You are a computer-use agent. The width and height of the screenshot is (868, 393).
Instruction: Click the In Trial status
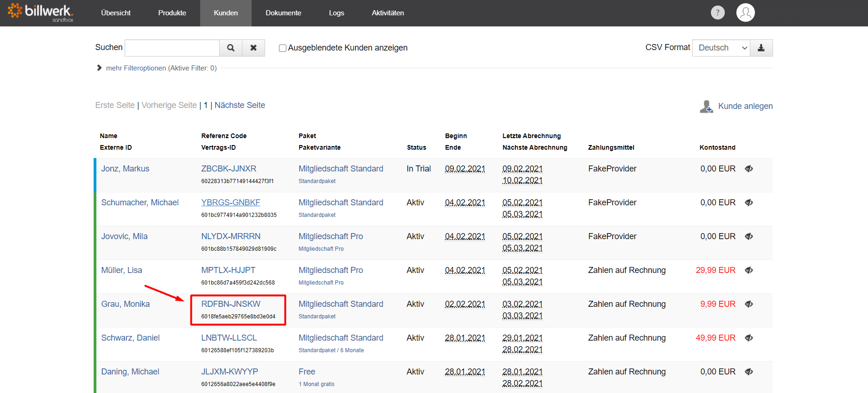pyautogui.click(x=418, y=169)
